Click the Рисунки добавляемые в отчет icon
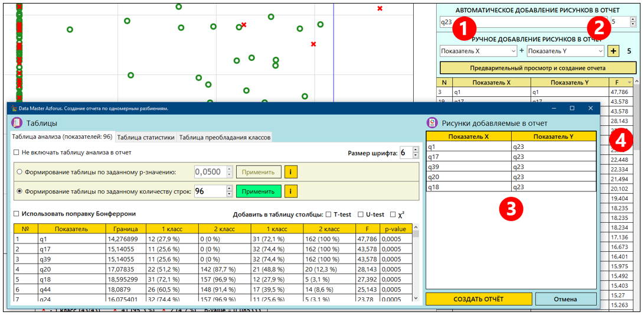This screenshot has width=644, height=315. [x=431, y=123]
